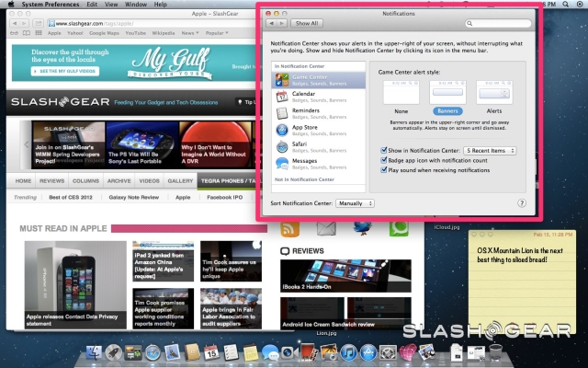Image resolution: width=588 pixels, height=368 pixels.
Task: Open Spotlight search in the menu bar
Action: click(x=566, y=4)
